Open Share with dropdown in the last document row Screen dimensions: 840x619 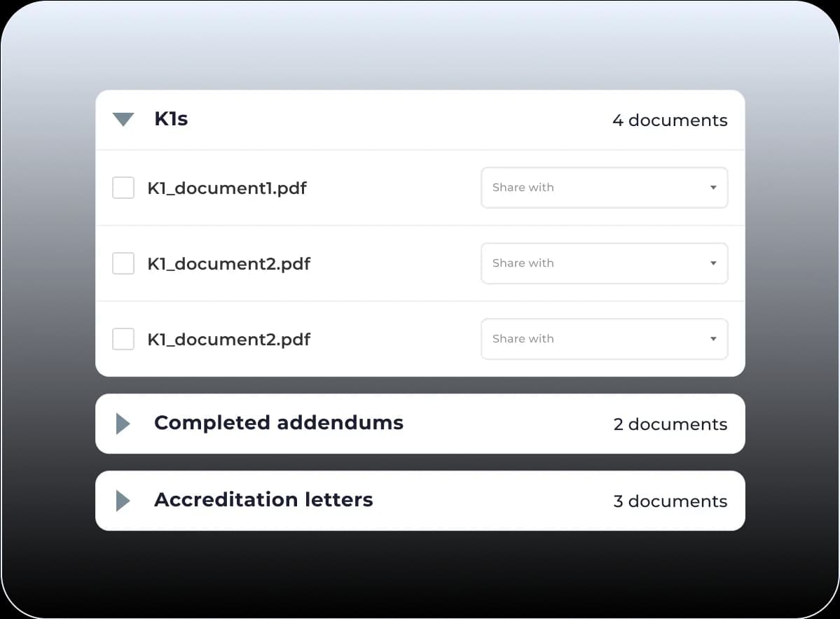(594, 339)
